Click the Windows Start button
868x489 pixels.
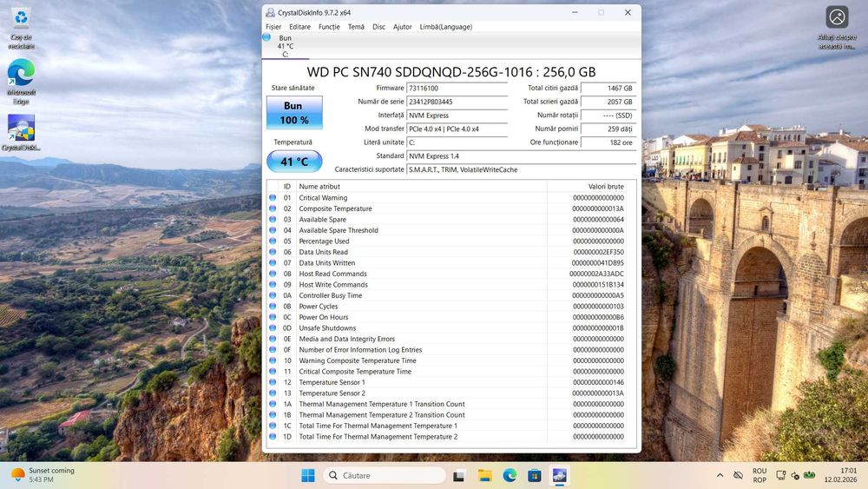[x=308, y=475]
